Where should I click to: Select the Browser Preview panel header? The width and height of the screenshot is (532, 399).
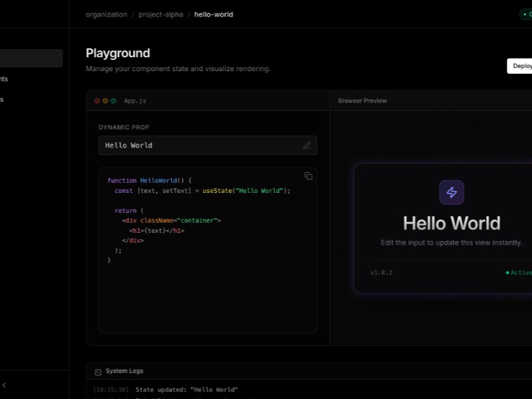pos(362,101)
